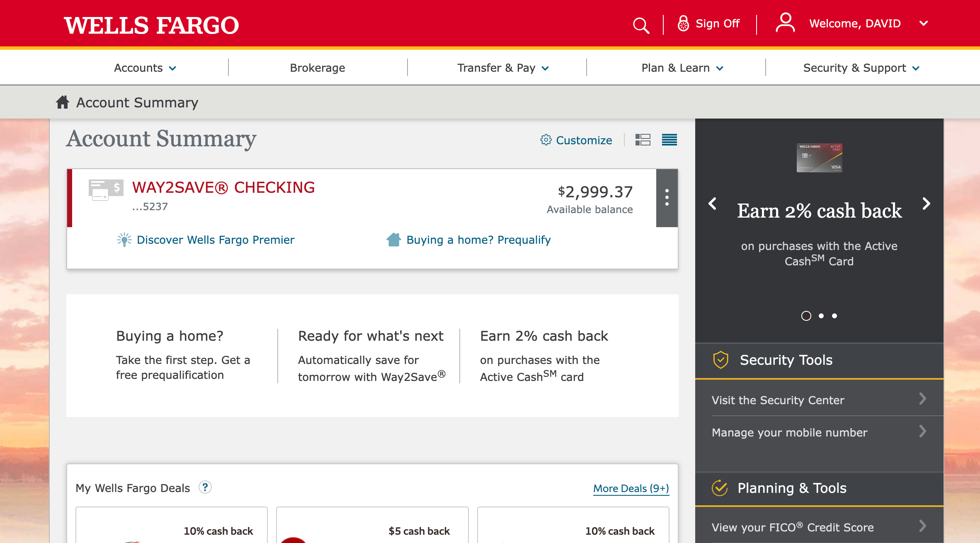The height and width of the screenshot is (543, 980).
Task: Click the My Wells Fargo Deals help icon
Action: [x=205, y=487]
